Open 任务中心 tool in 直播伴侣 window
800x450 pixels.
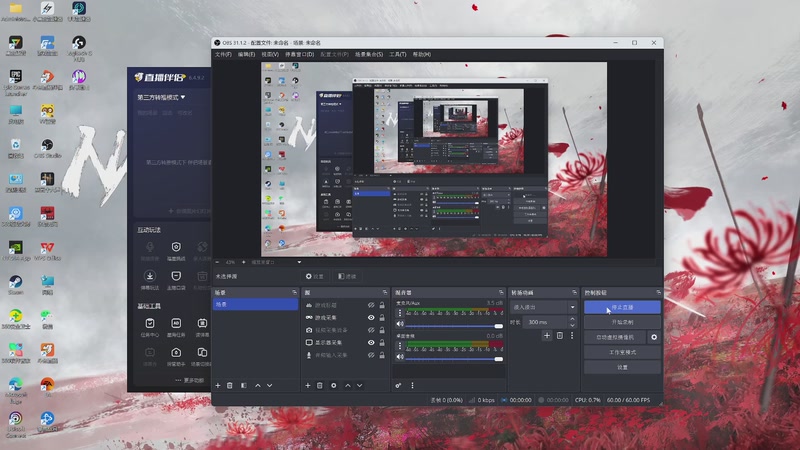(x=149, y=327)
